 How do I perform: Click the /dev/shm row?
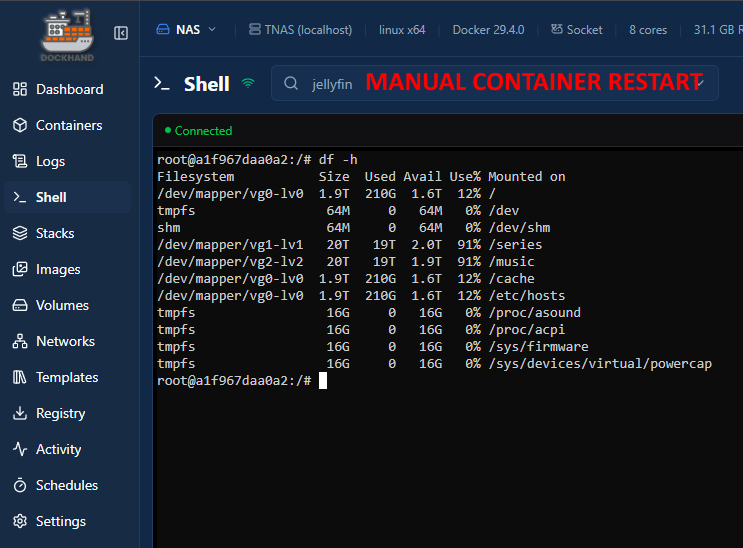[353, 228]
